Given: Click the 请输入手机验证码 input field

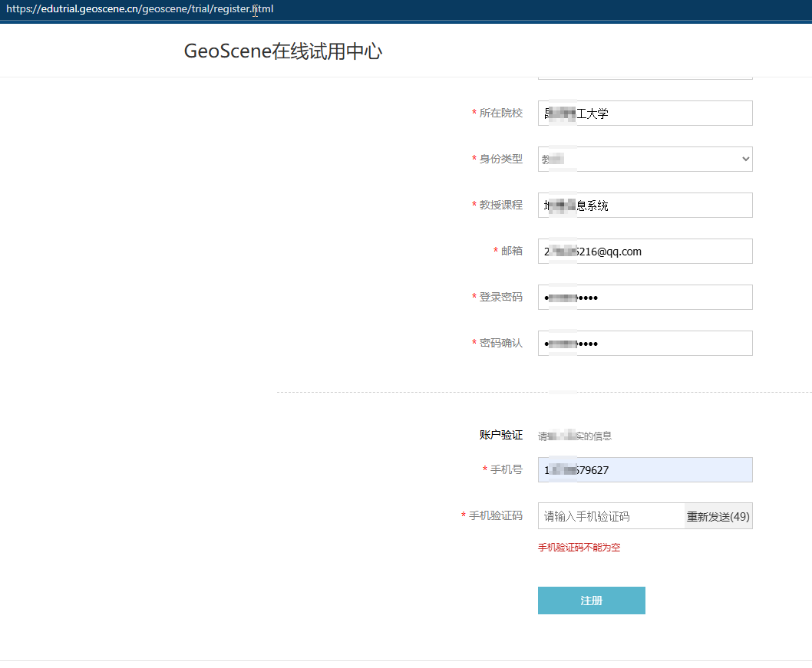Looking at the screenshot, I should (611, 516).
